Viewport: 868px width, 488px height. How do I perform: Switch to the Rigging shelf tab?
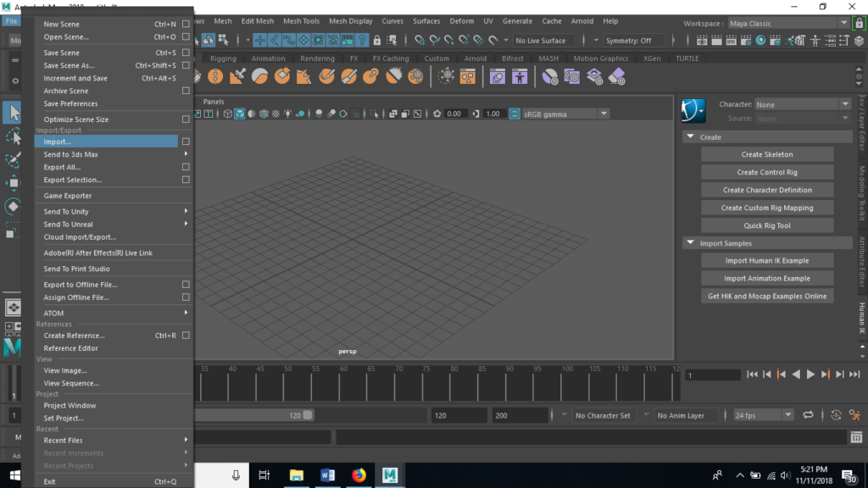coord(223,58)
